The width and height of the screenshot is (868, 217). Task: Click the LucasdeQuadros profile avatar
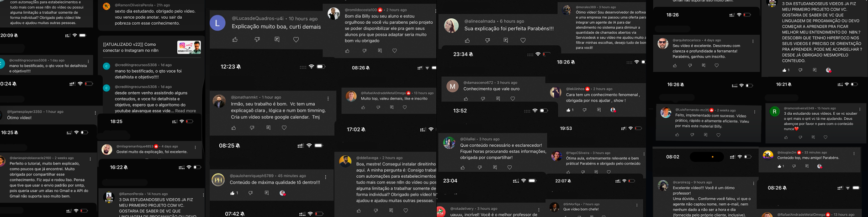point(218,23)
